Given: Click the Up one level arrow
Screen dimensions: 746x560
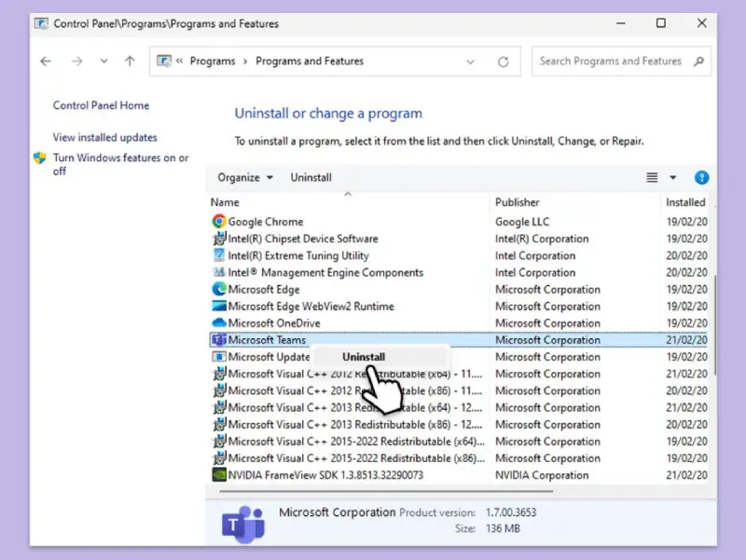Looking at the screenshot, I should point(130,61).
